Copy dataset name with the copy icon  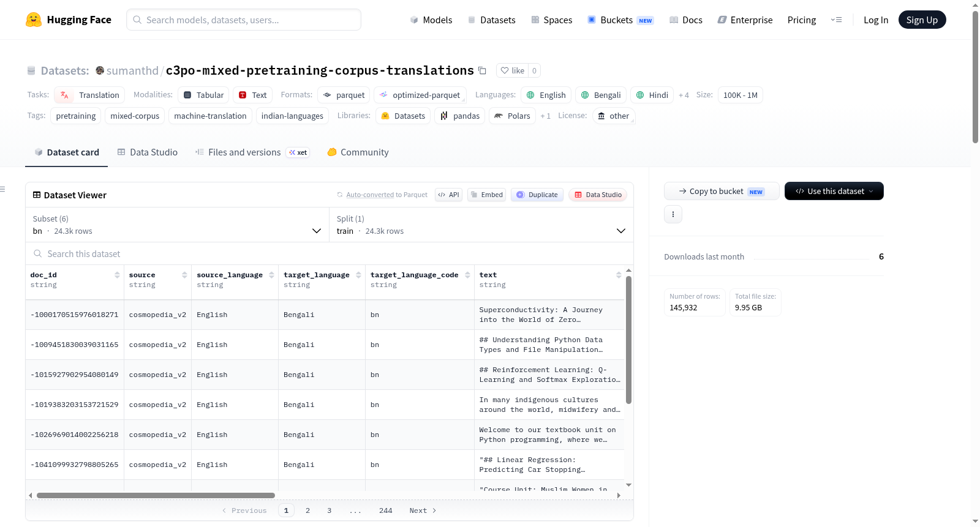[482, 70]
